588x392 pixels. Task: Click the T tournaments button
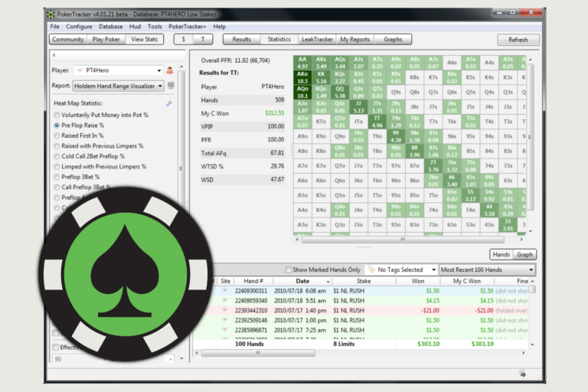203,39
